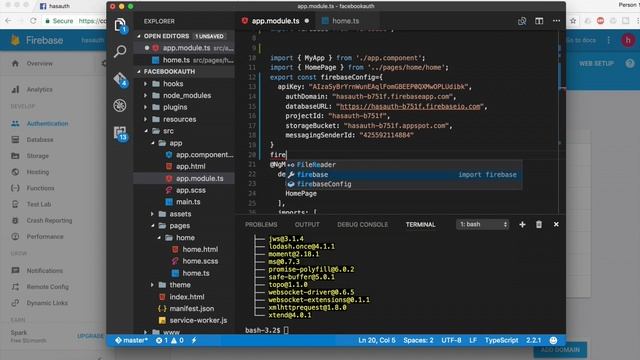Screen dimensions: 640x360
Task: Click the editor minimap scrollbar
Action: coord(562,122)
